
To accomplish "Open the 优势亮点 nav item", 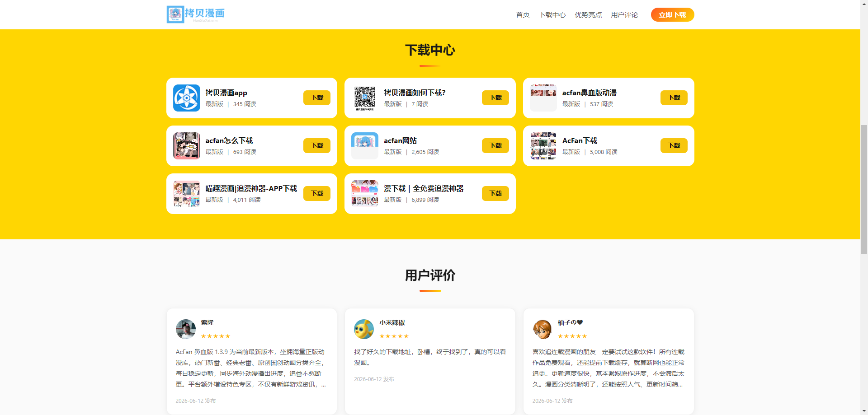I will (588, 15).
